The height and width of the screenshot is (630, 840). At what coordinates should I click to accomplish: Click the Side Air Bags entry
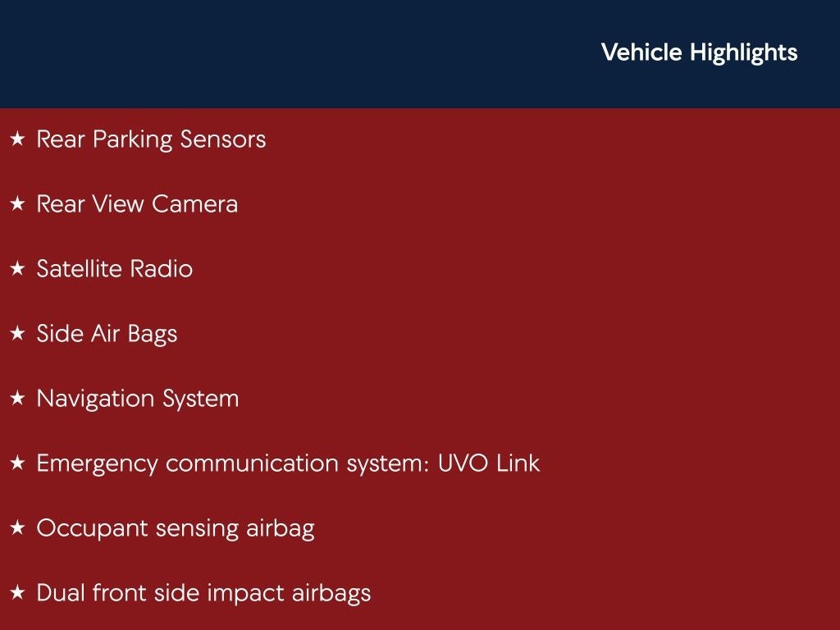click(107, 334)
